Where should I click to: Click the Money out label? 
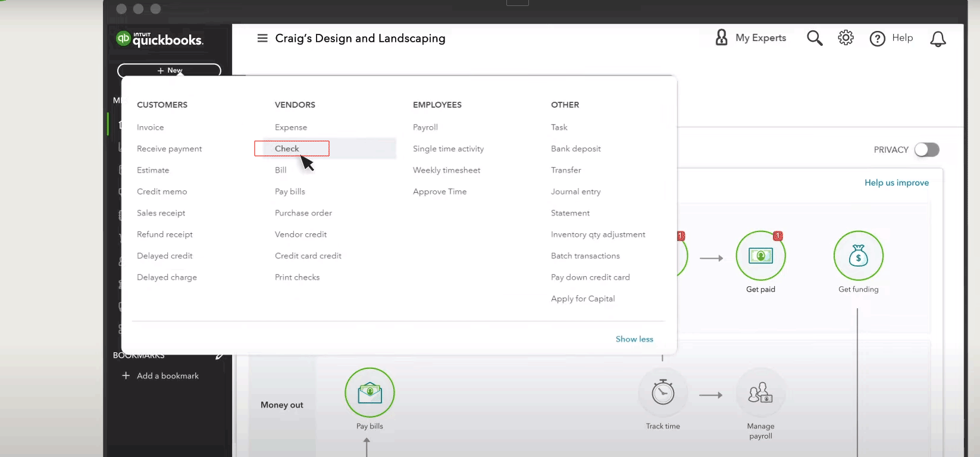[x=282, y=405]
